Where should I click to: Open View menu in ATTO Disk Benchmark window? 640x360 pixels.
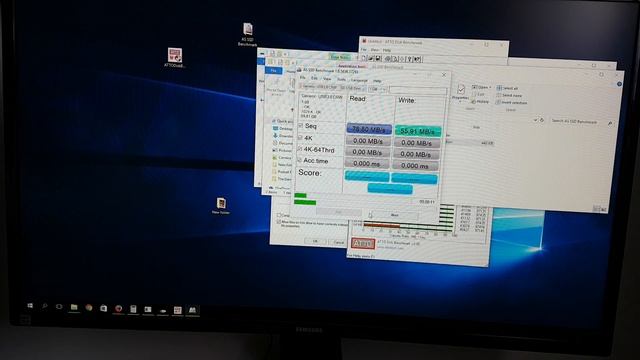click(x=374, y=50)
